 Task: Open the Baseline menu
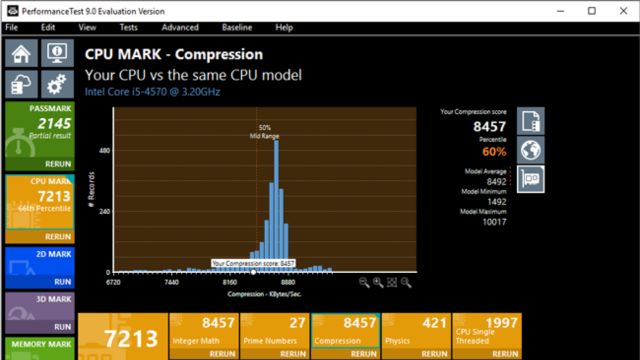[237, 27]
